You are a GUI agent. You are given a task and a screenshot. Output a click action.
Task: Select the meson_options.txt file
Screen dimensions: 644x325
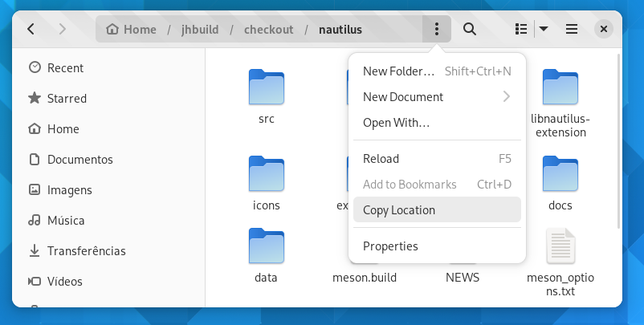(x=560, y=262)
